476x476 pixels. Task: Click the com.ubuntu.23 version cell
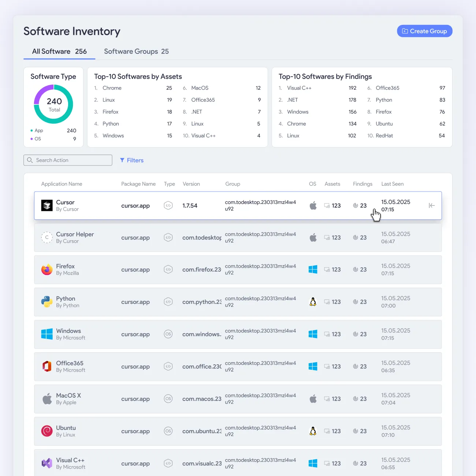pos(202,431)
